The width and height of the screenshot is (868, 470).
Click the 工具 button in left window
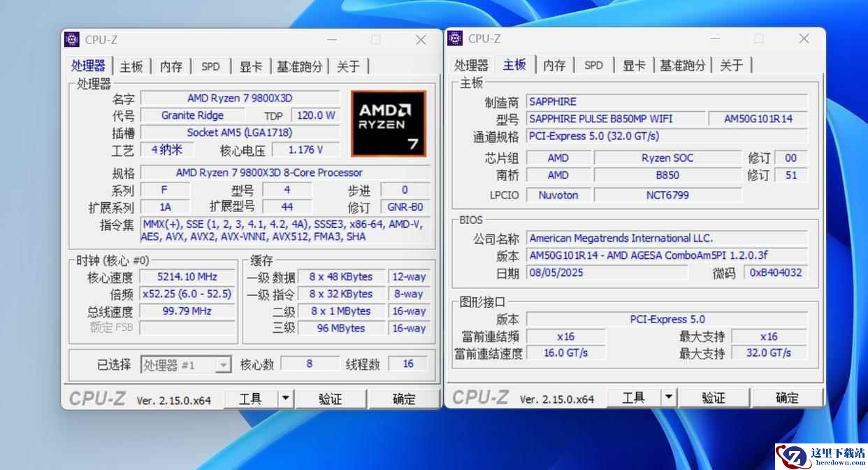click(250, 399)
